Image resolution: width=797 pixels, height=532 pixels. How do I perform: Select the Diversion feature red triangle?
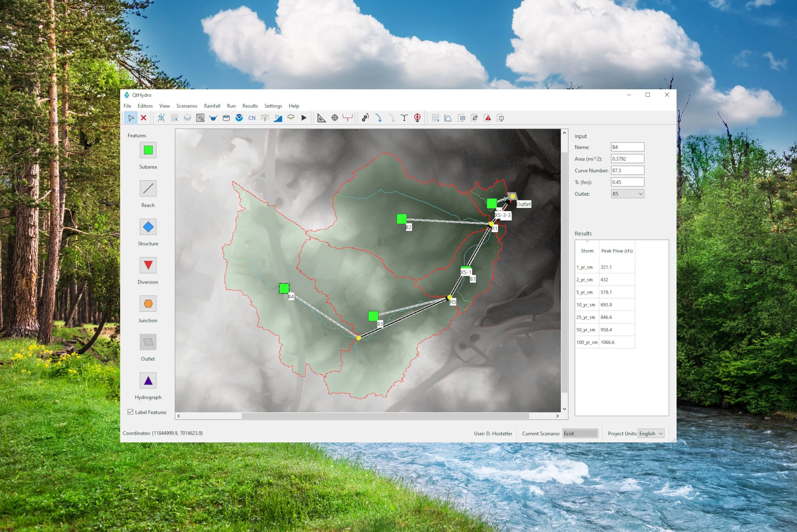coord(148,265)
